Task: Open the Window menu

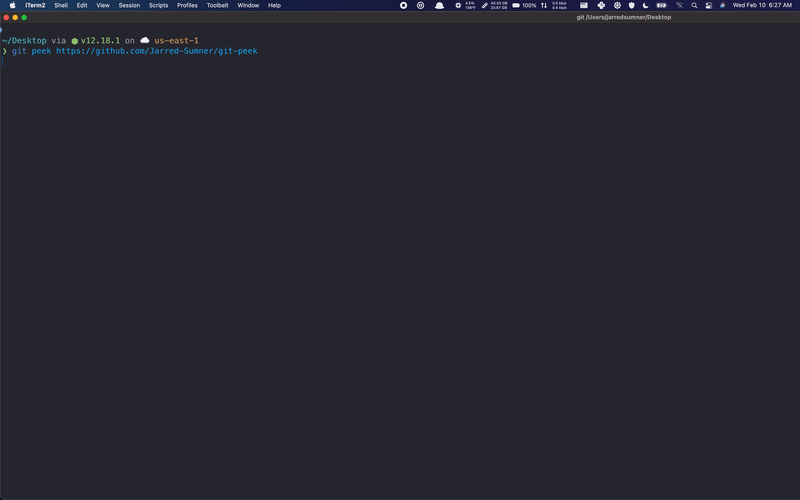Action: point(248,5)
